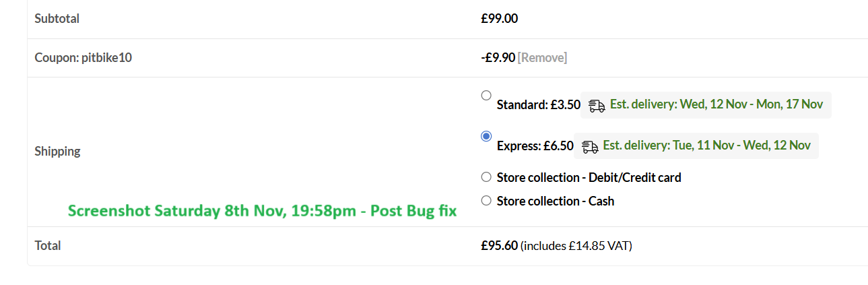Image resolution: width=868 pixels, height=285 pixels.
Task: Click the -£9.90 coupon discount amount
Action: (x=498, y=58)
